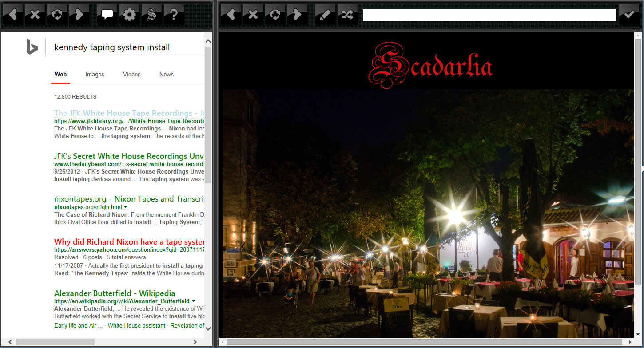Click the Bing search box
This screenshot has width=644, height=348.
(x=125, y=47)
